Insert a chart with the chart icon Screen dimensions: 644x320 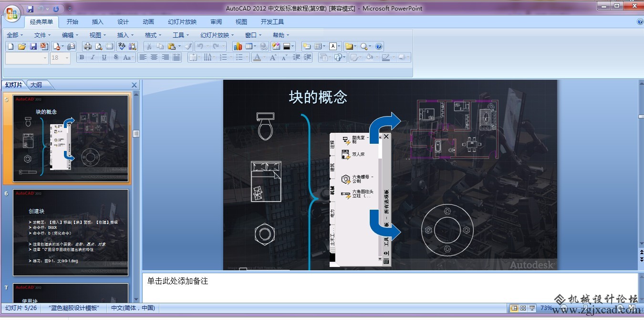coord(238,46)
